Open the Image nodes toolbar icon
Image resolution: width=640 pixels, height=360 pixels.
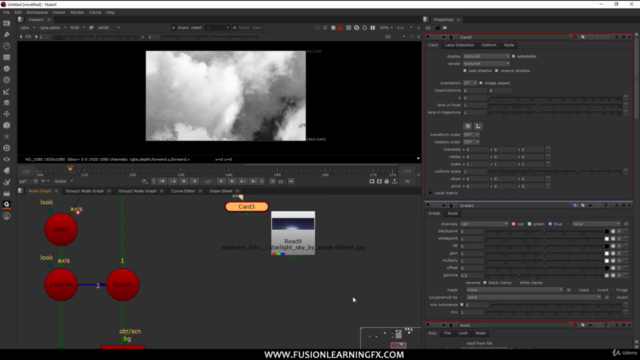coord(7,23)
